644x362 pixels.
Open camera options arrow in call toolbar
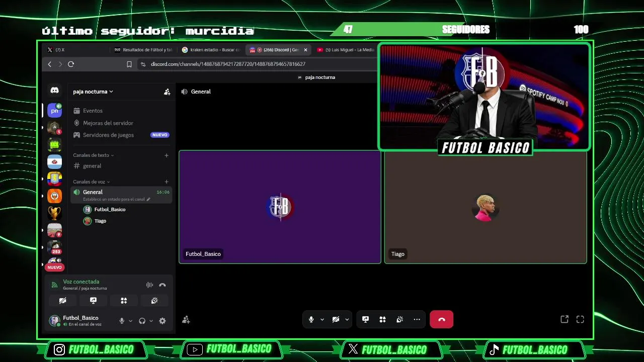point(347,320)
